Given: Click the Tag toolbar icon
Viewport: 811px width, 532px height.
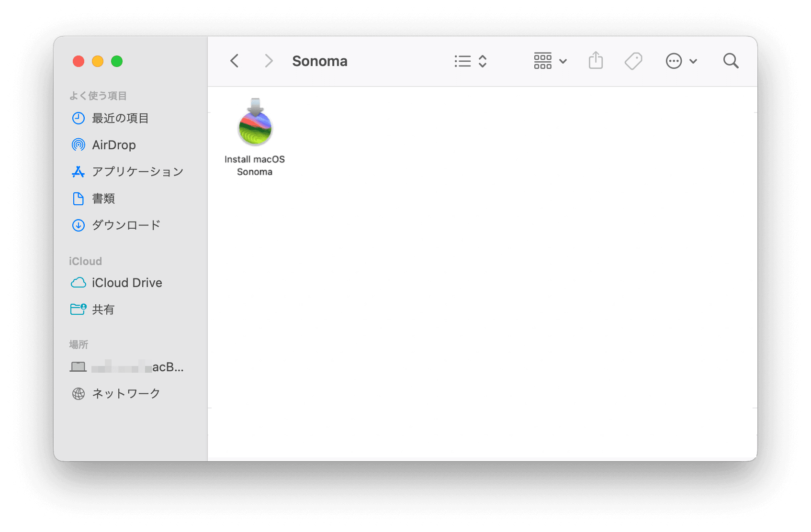Looking at the screenshot, I should click(x=633, y=61).
